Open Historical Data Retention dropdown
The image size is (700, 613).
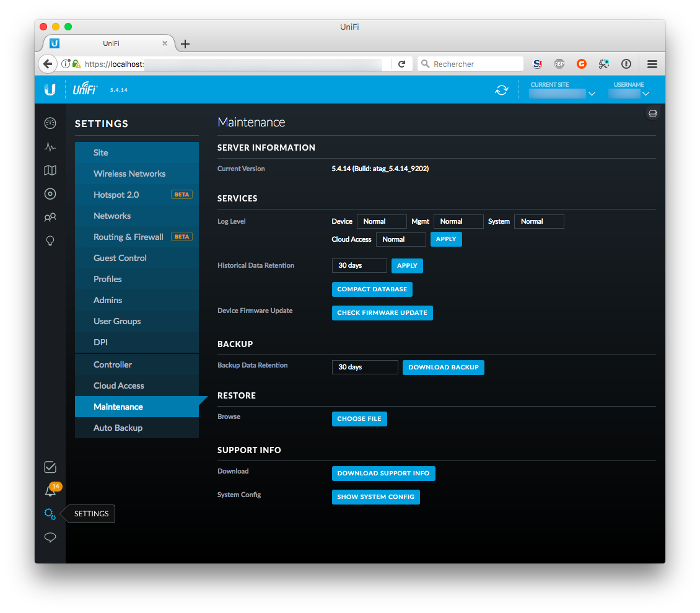point(359,265)
